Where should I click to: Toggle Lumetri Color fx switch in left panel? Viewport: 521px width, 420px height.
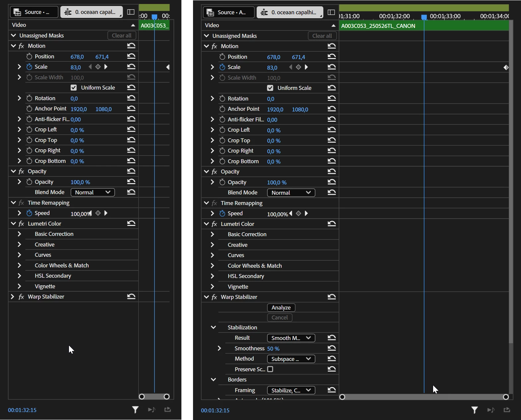point(21,224)
